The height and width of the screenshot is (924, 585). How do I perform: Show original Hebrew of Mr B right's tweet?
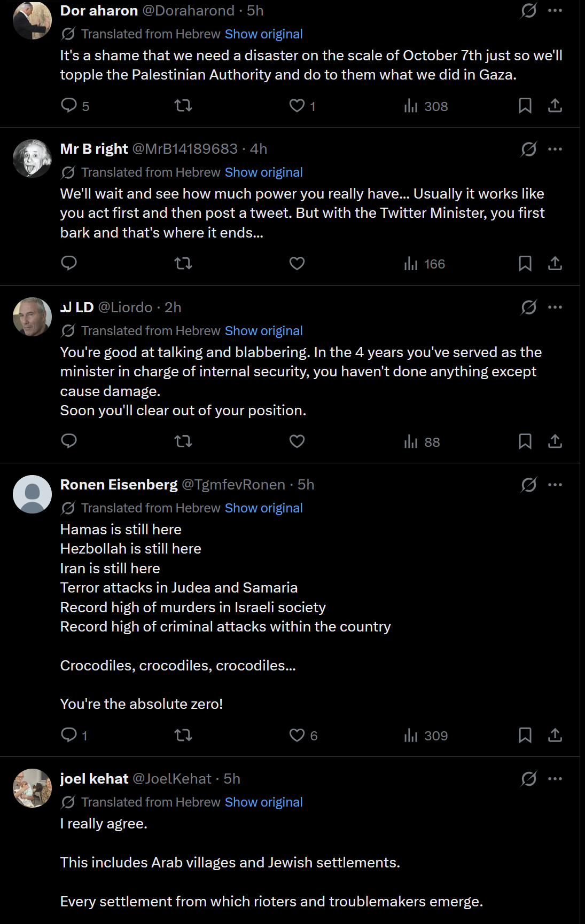[x=264, y=172]
